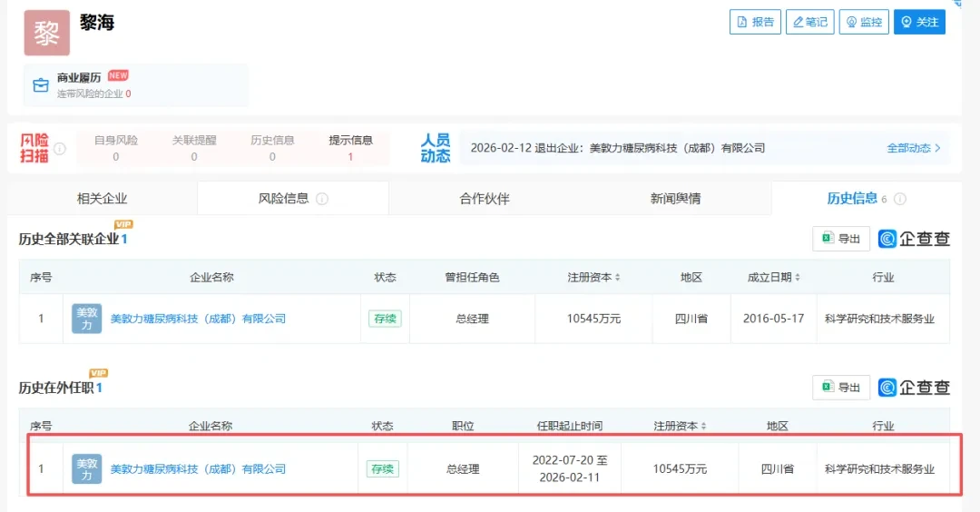Click 企查查 logo beside first 导出 button
The width and height of the screenshot is (980, 512).
(914, 239)
